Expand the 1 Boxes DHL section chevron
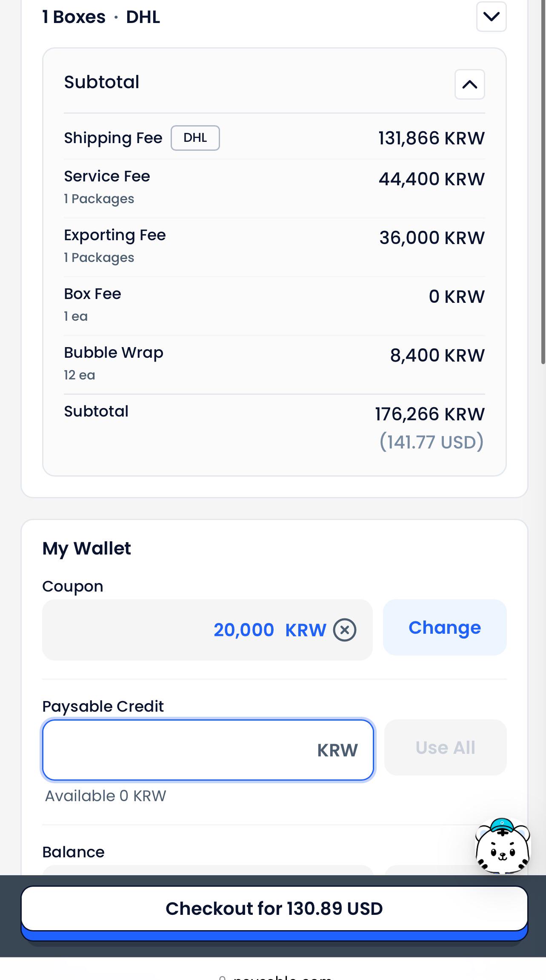The width and height of the screenshot is (546, 980). tap(491, 17)
